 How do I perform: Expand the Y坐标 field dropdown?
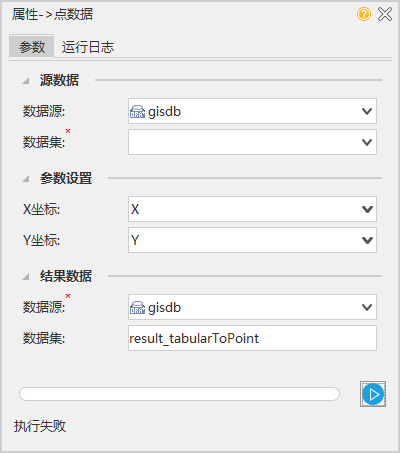tap(367, 240)
